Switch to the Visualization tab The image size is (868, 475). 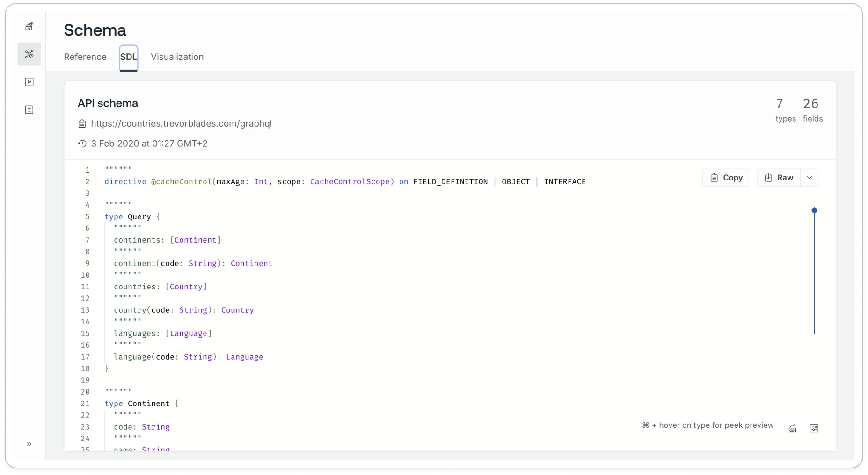[x=177, y=57]
